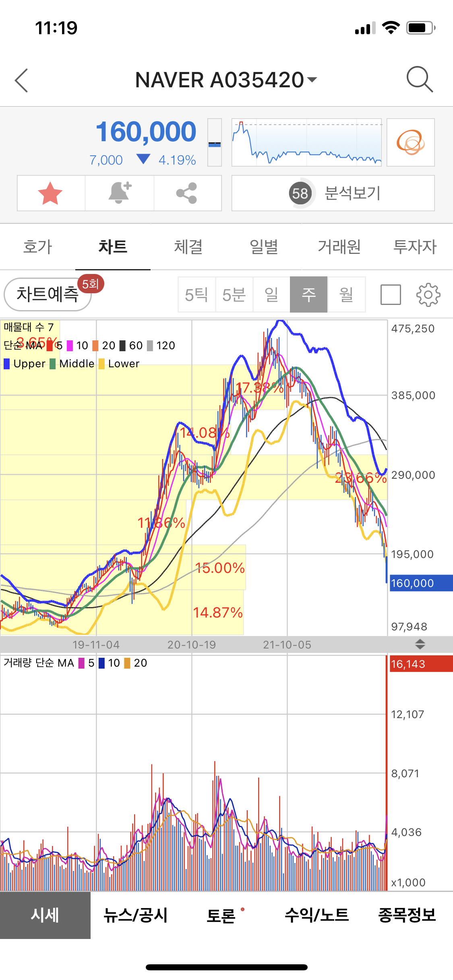Tap the chart pane resize up-down handle
This screenshot has width=453, height=980.
[x=420, y=644]
